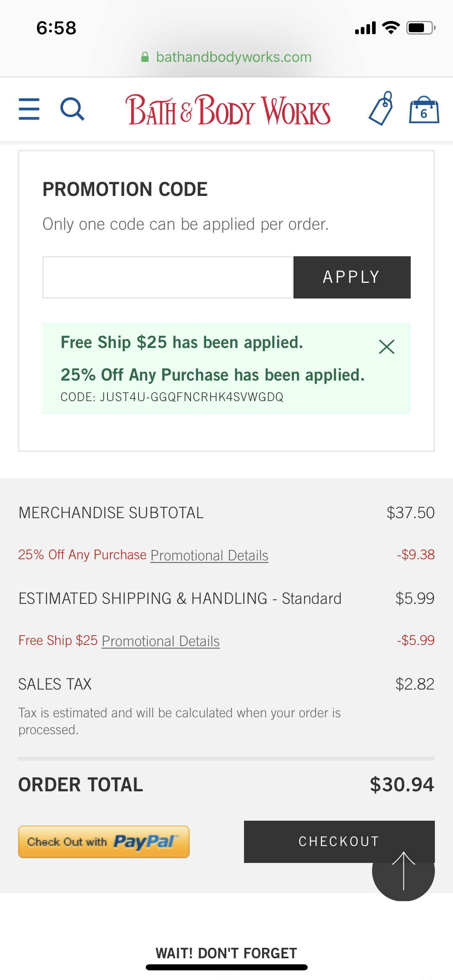Viewport: 453px width, 980px height.
Task: Open the shopping bag with 6 items
Action: click(424, 109)
